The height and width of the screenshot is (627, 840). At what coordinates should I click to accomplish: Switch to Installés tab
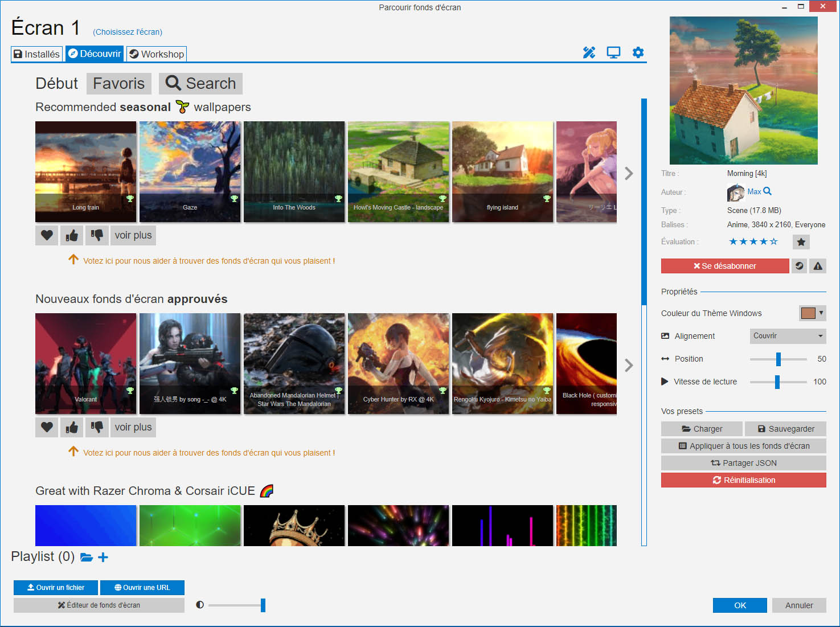click(x=36, y=54)
